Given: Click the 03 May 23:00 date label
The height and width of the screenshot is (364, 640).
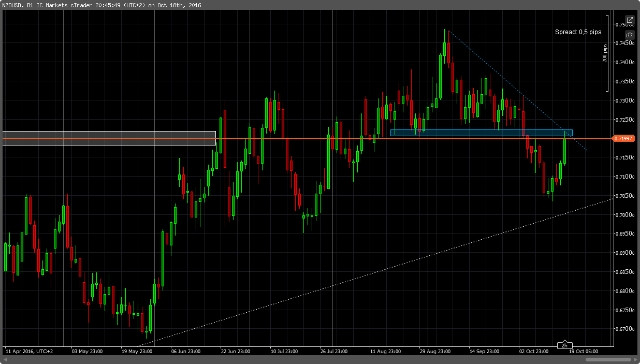Looking at the screenshot, I should click(x=87, y=352).
